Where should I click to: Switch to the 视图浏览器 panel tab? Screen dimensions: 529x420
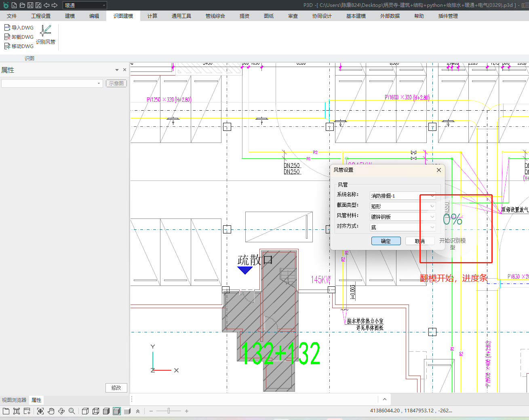point(14,400)
